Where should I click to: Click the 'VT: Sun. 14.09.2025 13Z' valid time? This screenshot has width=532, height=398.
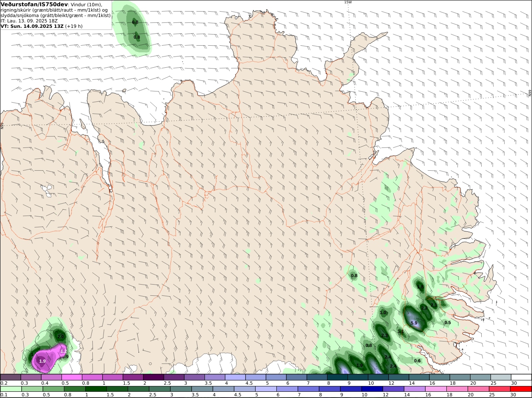[x=32, y=26]
